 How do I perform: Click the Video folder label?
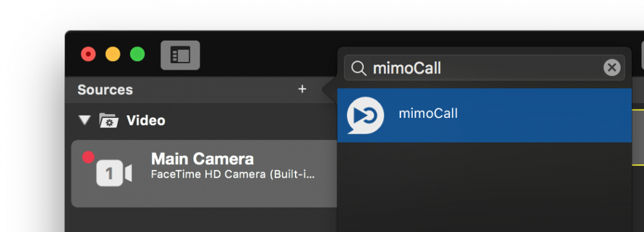pos(146,121)
